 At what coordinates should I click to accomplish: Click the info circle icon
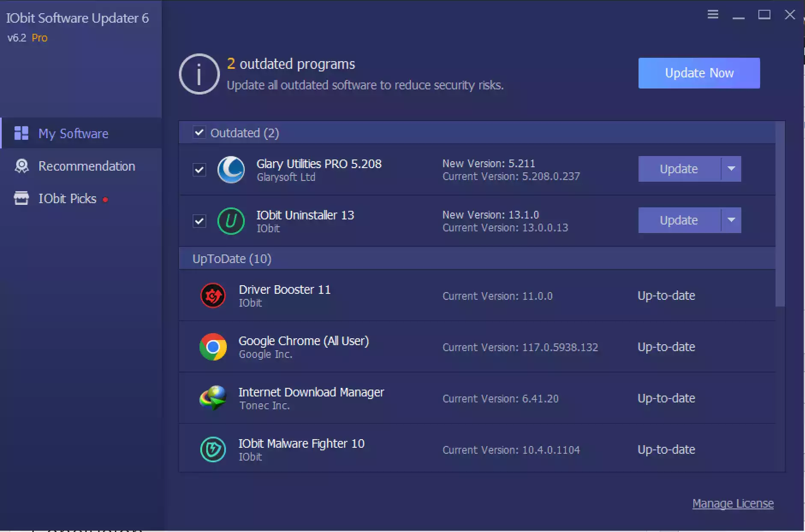click(199, 74)
